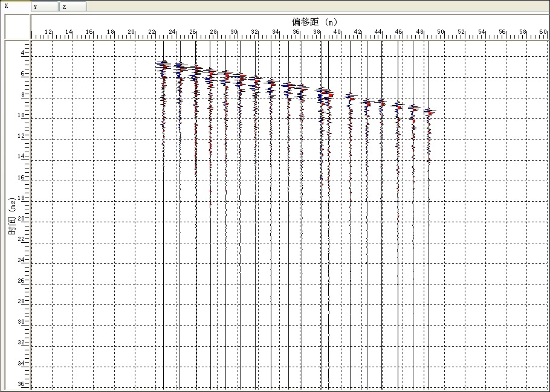Click time axis tick label 22
Viewport: 550px width, 392px height.
pyautogui.click(x=21, y=239)
